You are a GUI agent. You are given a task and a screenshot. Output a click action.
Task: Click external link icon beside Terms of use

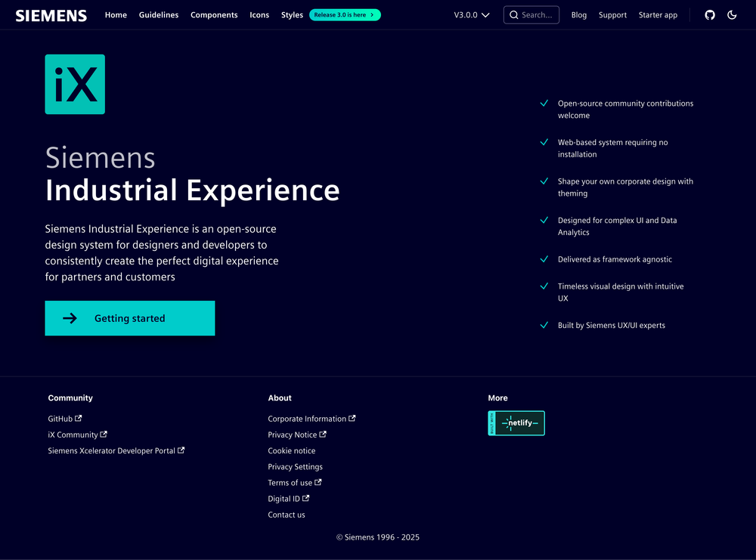(x=318, y=482)
